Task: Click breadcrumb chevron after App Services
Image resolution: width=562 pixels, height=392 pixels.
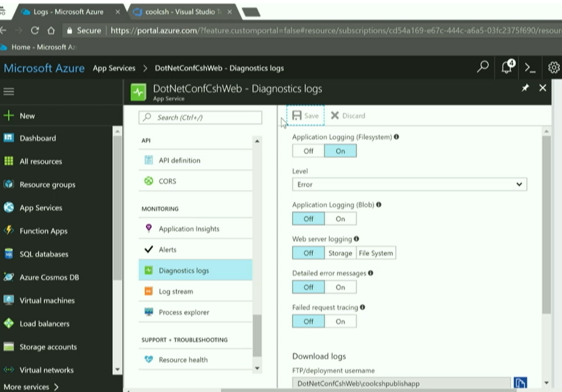Action: 145,68
